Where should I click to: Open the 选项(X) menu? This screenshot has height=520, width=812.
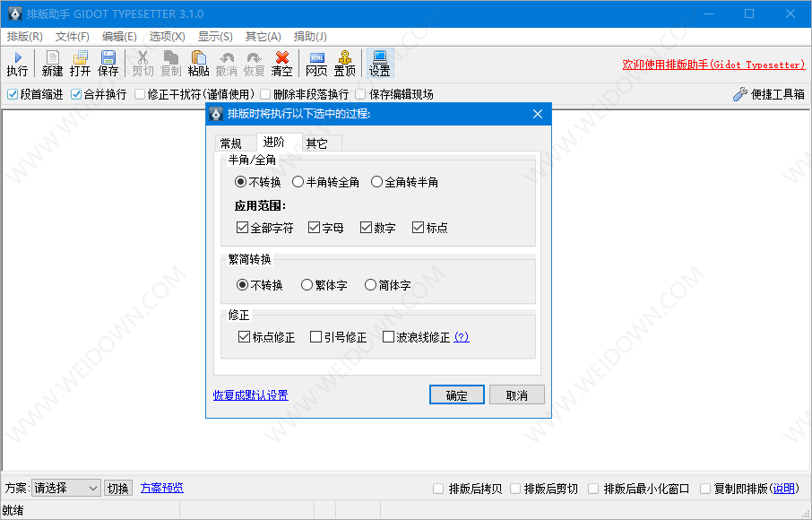pyautogui.click(x=167, y=37)
